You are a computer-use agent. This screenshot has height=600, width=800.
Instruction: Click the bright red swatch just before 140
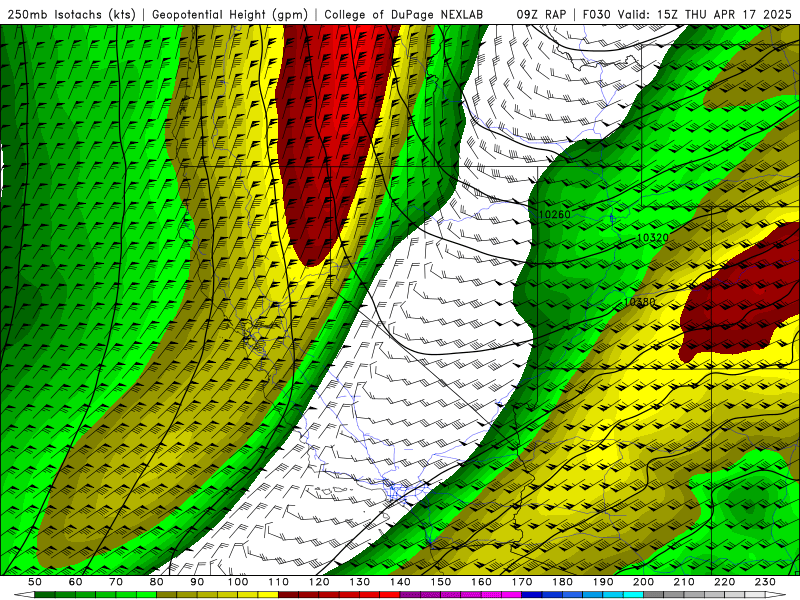pyautogui.click(x=389, y=595)
